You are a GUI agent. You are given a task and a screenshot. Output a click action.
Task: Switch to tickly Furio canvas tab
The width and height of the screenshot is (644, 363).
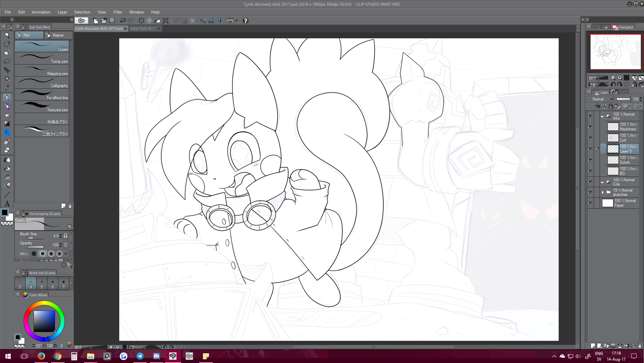(143, 29)
